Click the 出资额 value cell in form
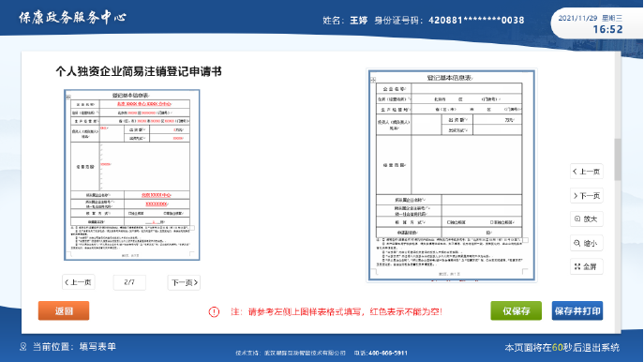 point(498,119)
